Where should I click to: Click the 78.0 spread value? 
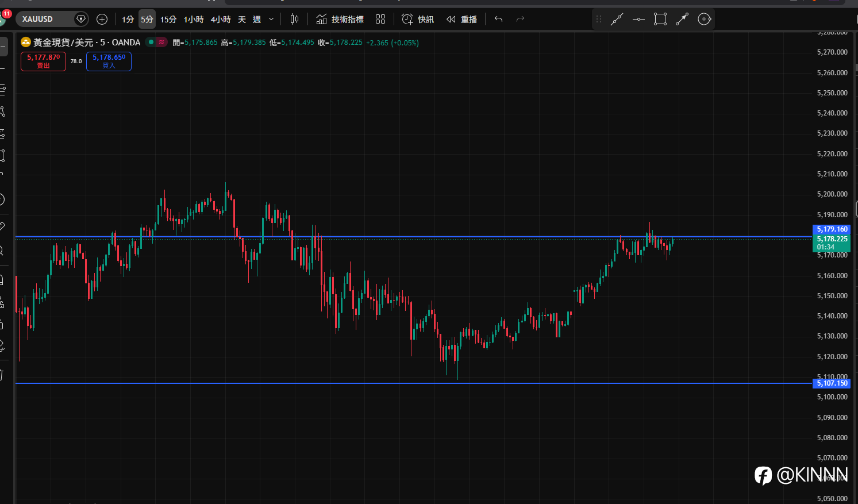(76, 61)
